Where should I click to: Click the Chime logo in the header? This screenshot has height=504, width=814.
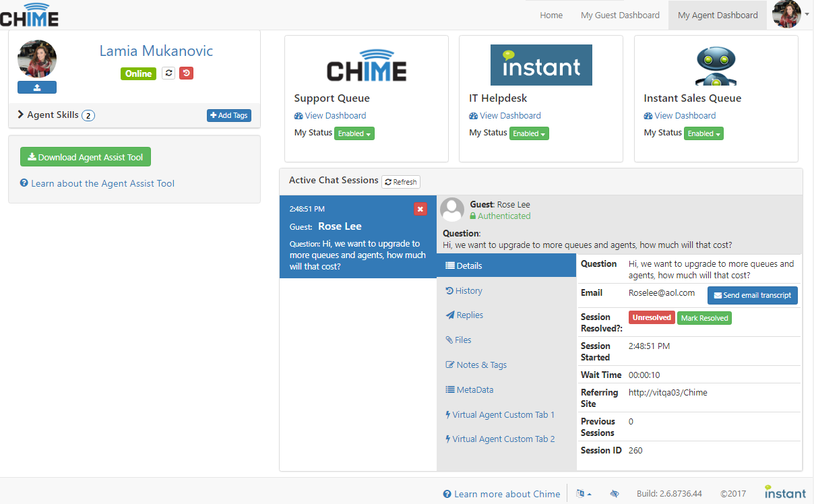[x=29, y=14]
